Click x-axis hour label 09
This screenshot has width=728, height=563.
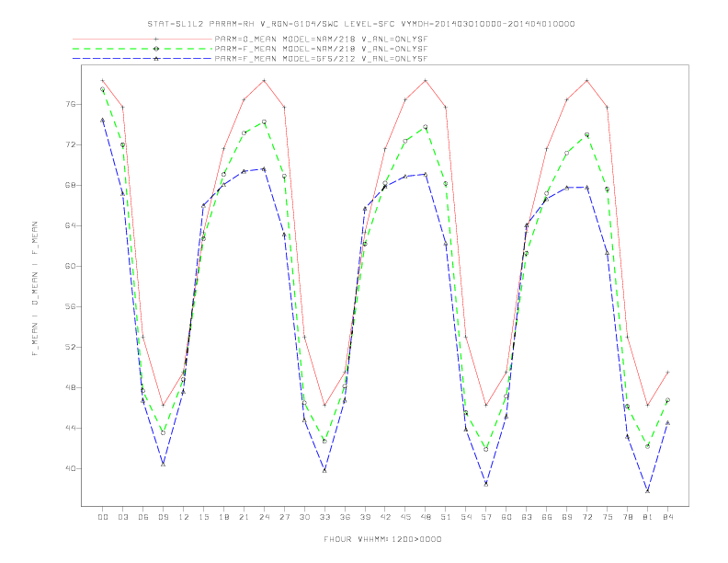coord(163,517)
